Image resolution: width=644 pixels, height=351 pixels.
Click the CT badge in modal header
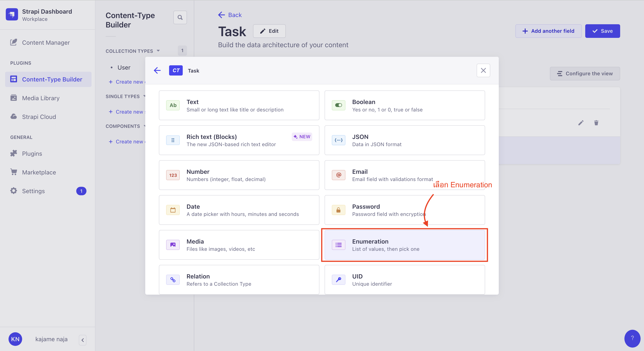[x=176, y=70]
